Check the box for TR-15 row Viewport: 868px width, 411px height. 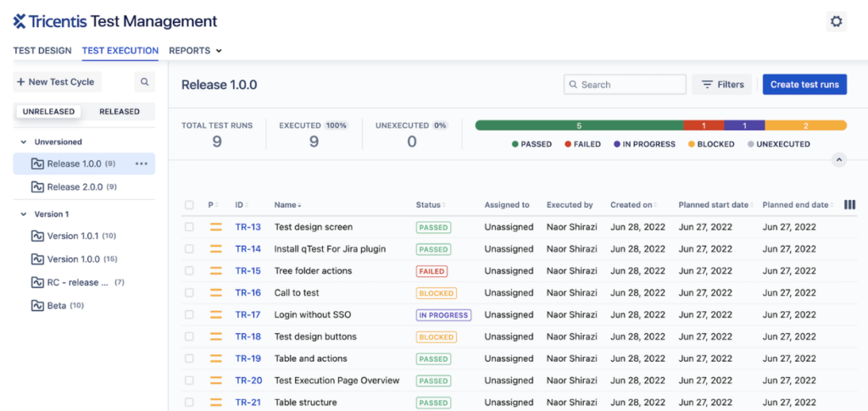(x=189, y=270)
